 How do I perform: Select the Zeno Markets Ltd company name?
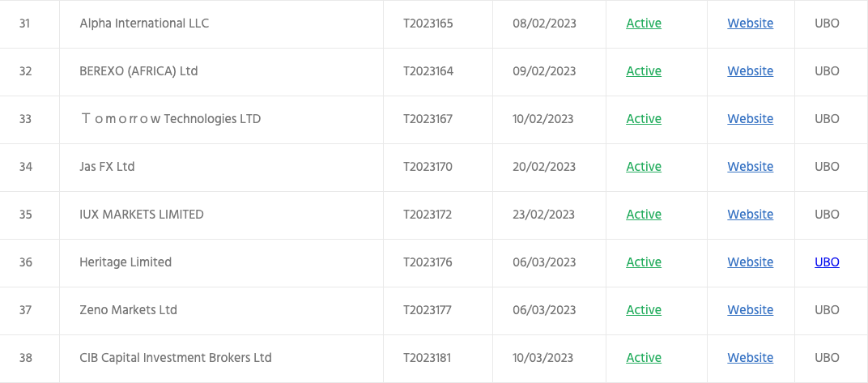[x=129, y=310]
